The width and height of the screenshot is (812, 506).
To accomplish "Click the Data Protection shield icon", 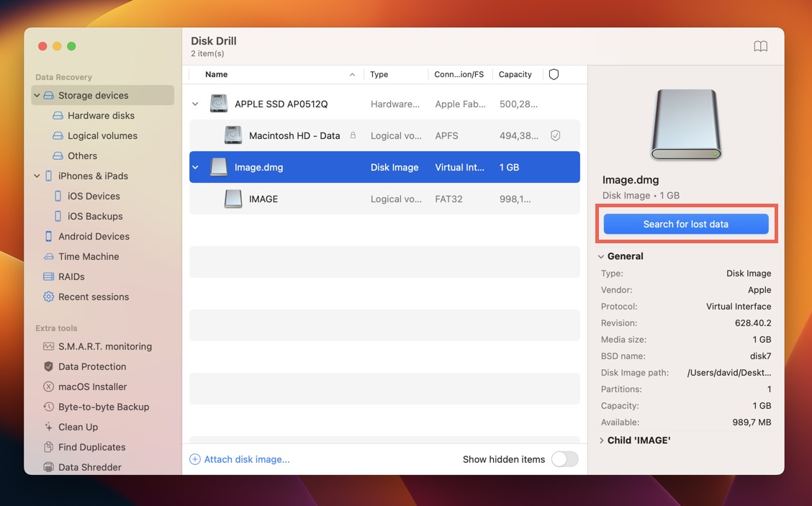I will point(49,366).
